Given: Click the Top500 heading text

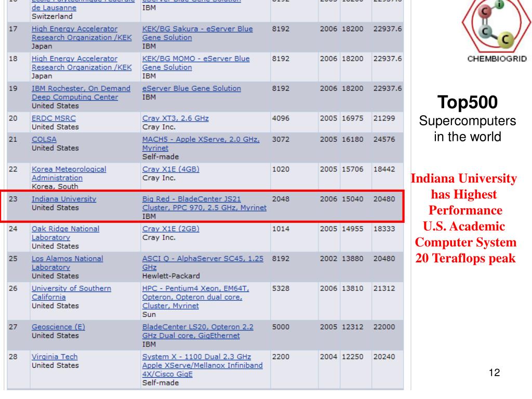Looking at the screenshot, I should pyautogui.click(x=467, y=102).
